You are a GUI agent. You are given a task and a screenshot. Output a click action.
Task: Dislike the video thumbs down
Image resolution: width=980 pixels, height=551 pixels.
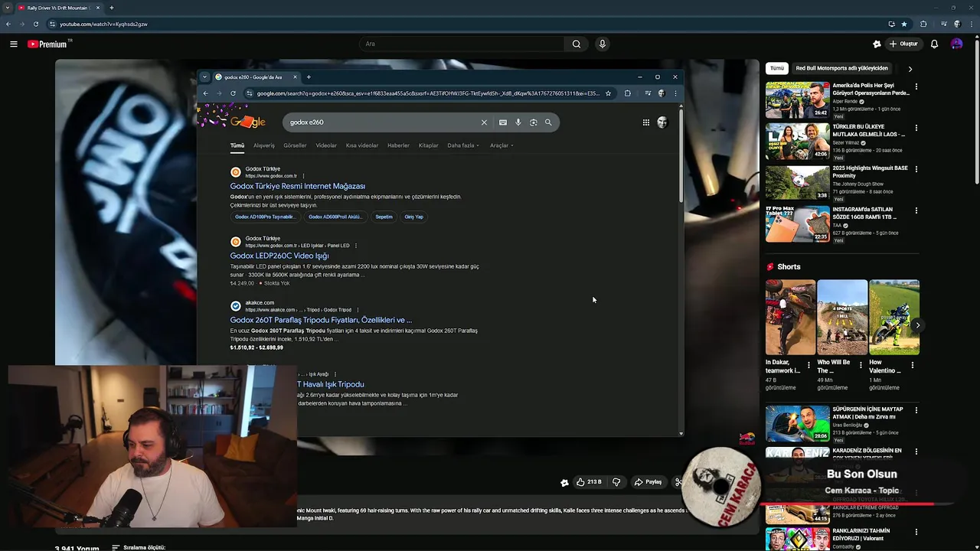[x=616, y=482]
